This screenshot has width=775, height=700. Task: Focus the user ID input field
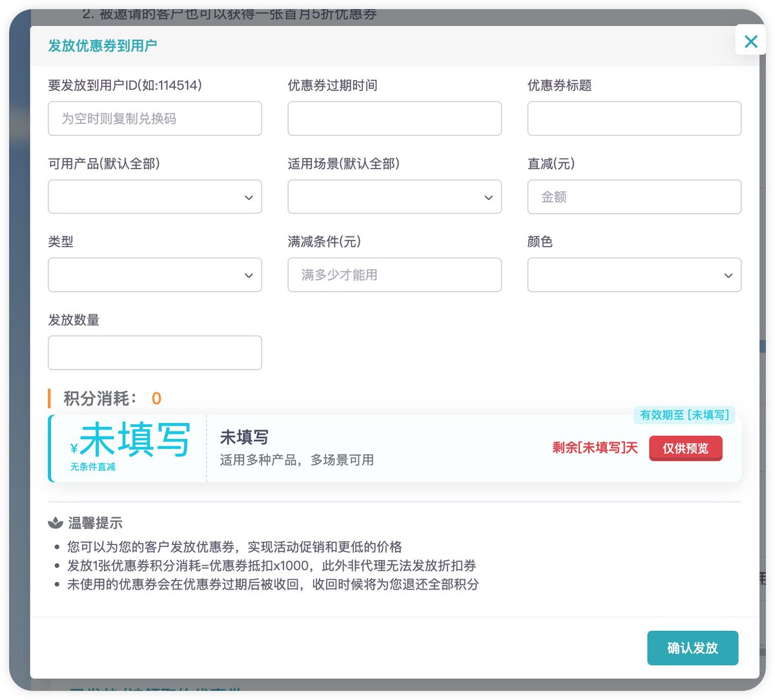click(155, 119)
